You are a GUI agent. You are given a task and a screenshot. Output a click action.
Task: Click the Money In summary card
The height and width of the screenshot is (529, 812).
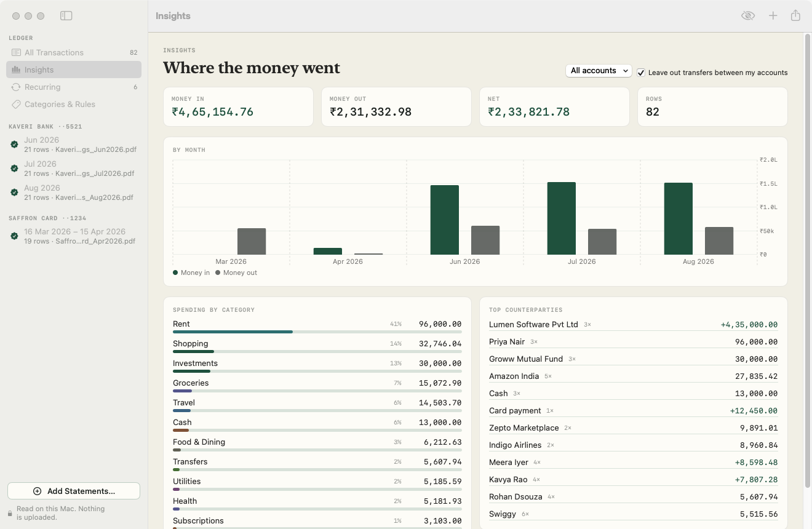click(x=239, y=107)
